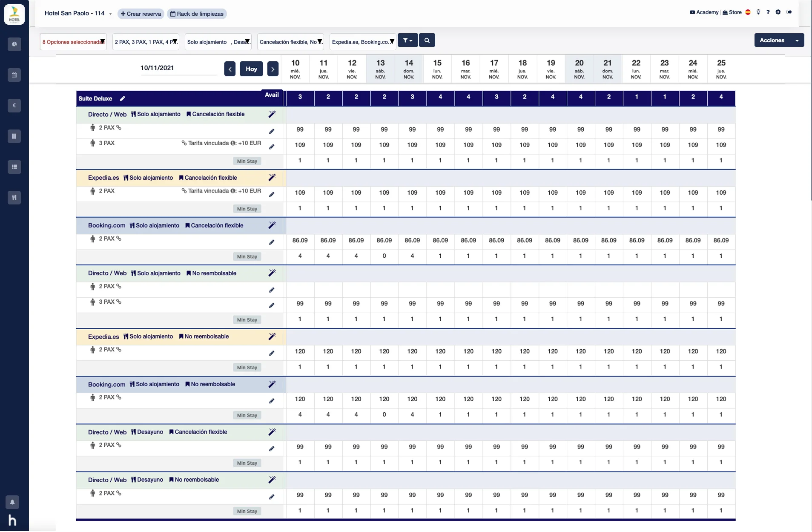Open the Academy link

704,12
